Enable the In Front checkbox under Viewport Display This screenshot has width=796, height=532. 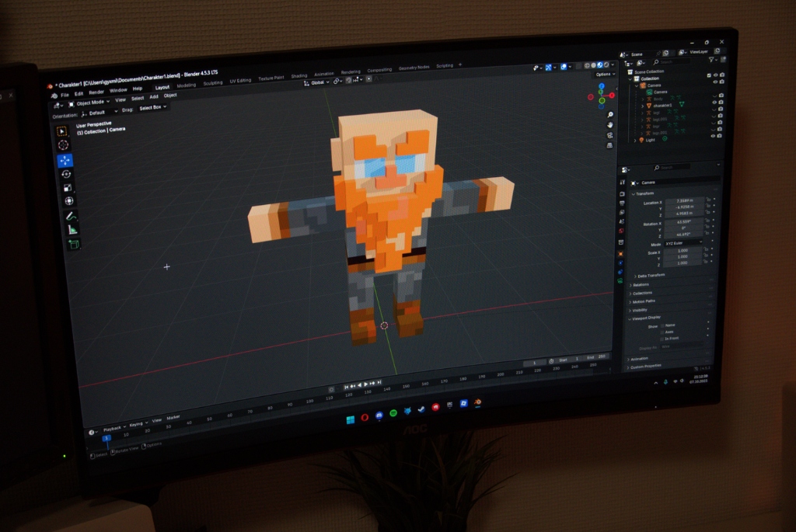point(662,338)
